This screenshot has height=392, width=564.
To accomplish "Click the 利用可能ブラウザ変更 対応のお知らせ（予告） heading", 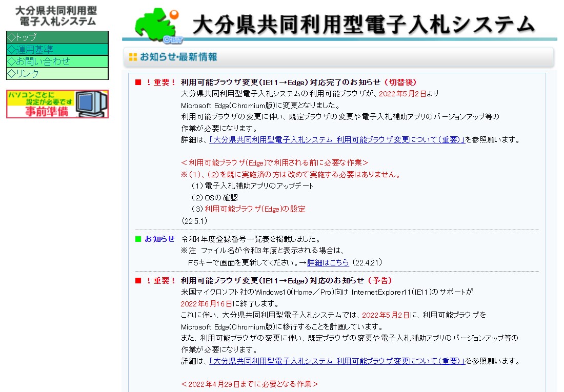I will pyautogui.click(x=286, y=280).
